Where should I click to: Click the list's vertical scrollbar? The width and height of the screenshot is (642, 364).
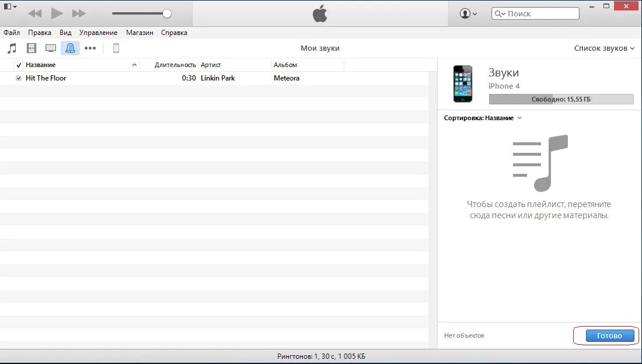432,210
